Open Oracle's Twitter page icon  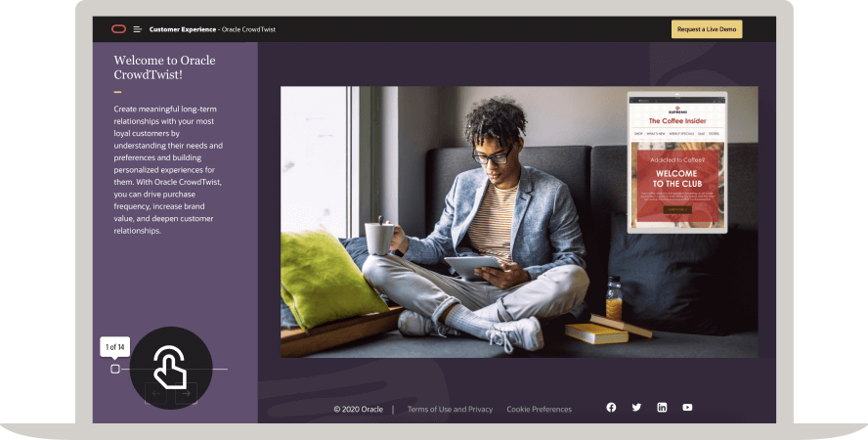636,408
